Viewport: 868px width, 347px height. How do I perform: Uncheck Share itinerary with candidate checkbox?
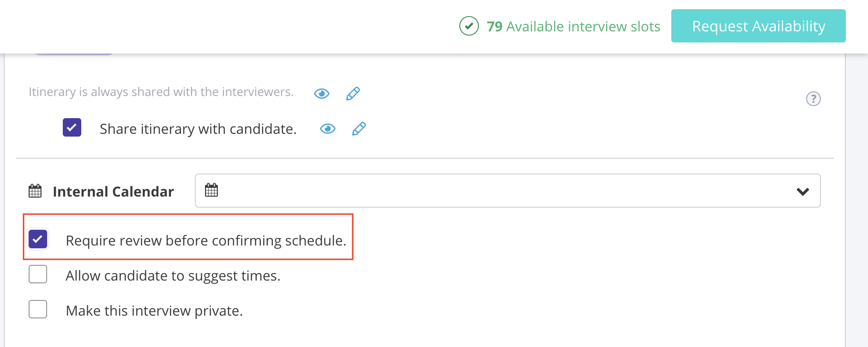[x=72, y=128]
